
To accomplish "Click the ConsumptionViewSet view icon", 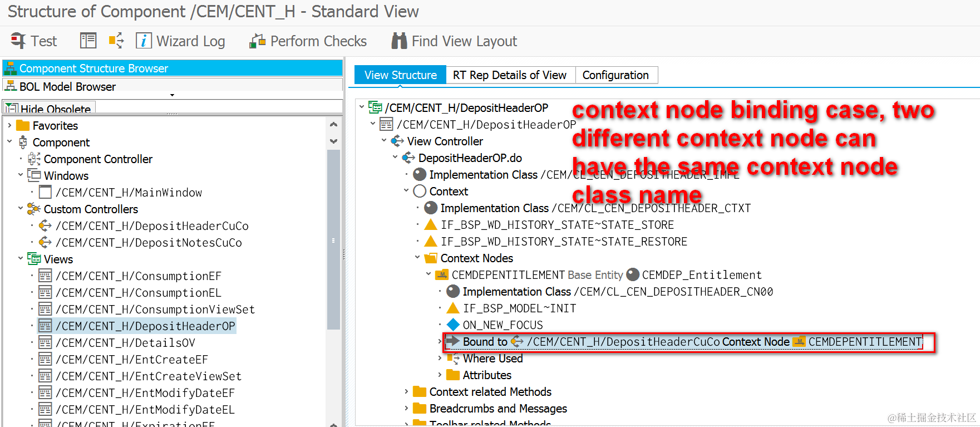I will [x=45, y=309].
